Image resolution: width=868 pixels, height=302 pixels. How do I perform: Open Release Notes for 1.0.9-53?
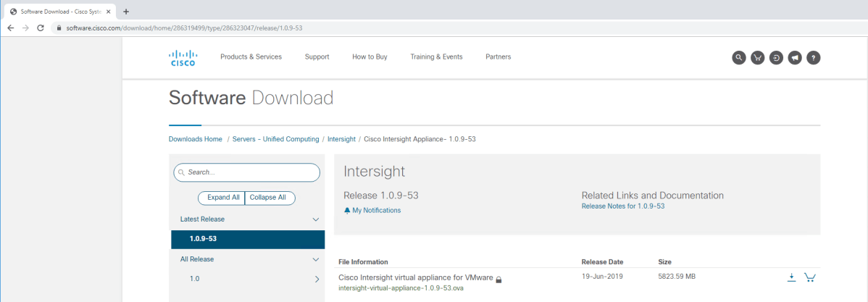pos(622,206)
